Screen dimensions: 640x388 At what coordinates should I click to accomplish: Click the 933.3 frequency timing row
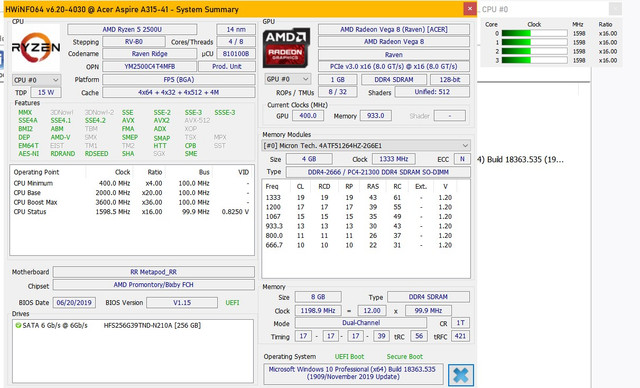pyautogui.click(x=359, y=226)
